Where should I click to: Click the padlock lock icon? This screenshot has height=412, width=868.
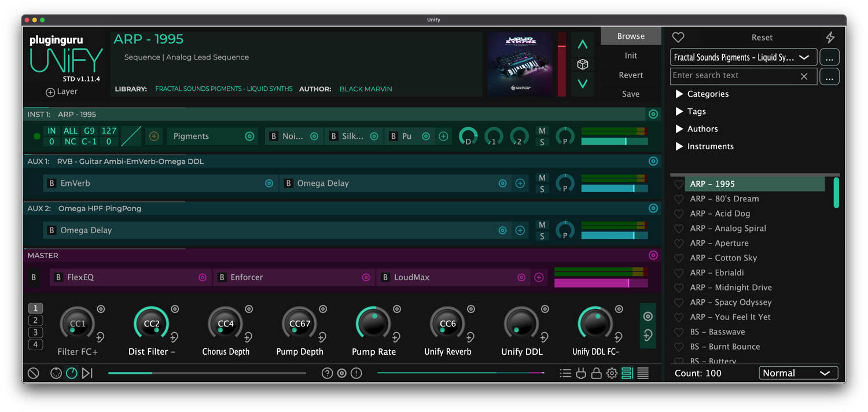click(596, 373)
